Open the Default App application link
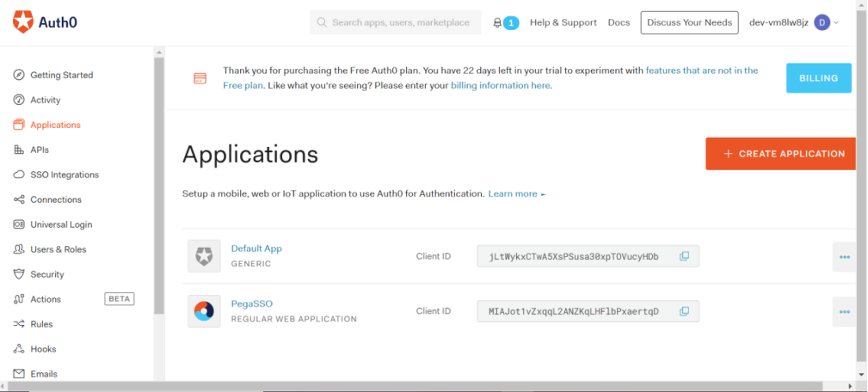868x392 pixels. pyautogui.click(x=256, y=248)
